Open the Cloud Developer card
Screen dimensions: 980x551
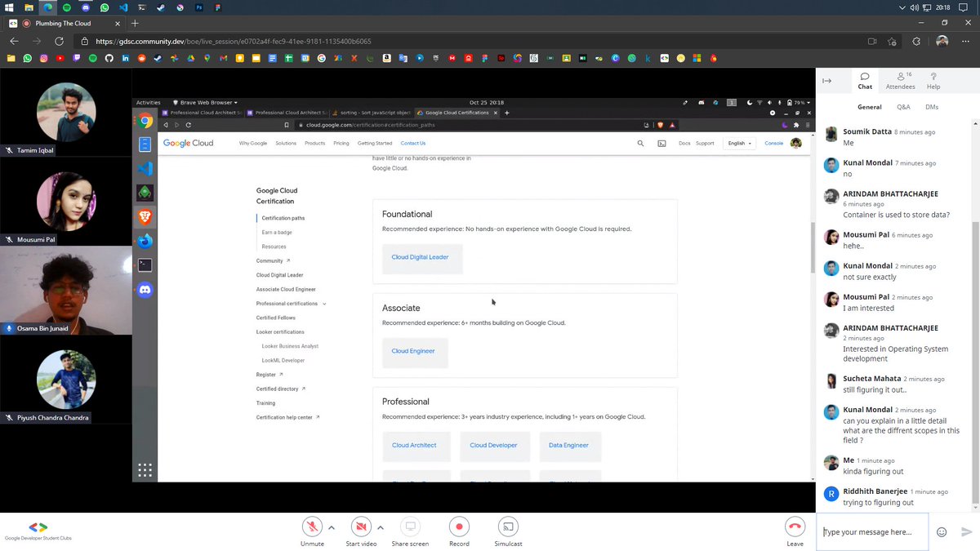[494, 446]
